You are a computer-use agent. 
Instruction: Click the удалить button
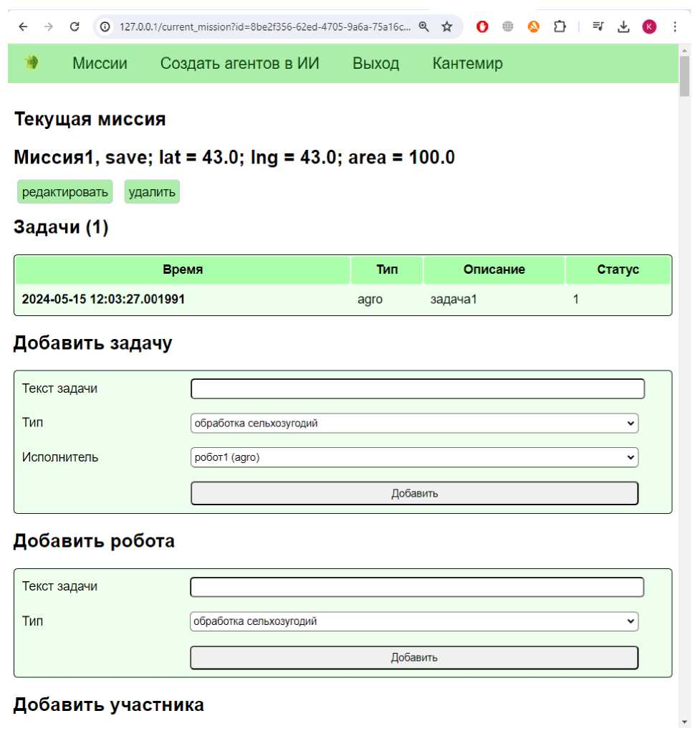pyautogui.click(x=152, y=192)
